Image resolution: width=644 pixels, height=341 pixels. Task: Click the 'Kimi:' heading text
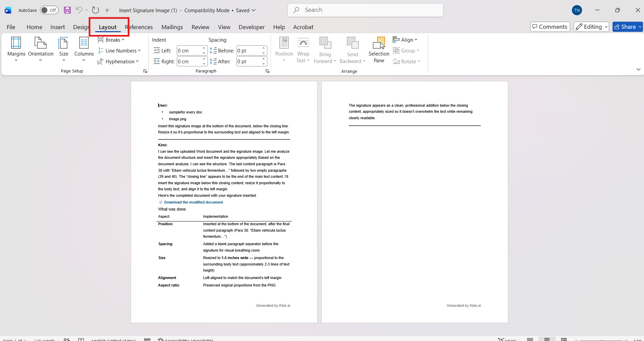pyautogui.click(x=163, y=145)
